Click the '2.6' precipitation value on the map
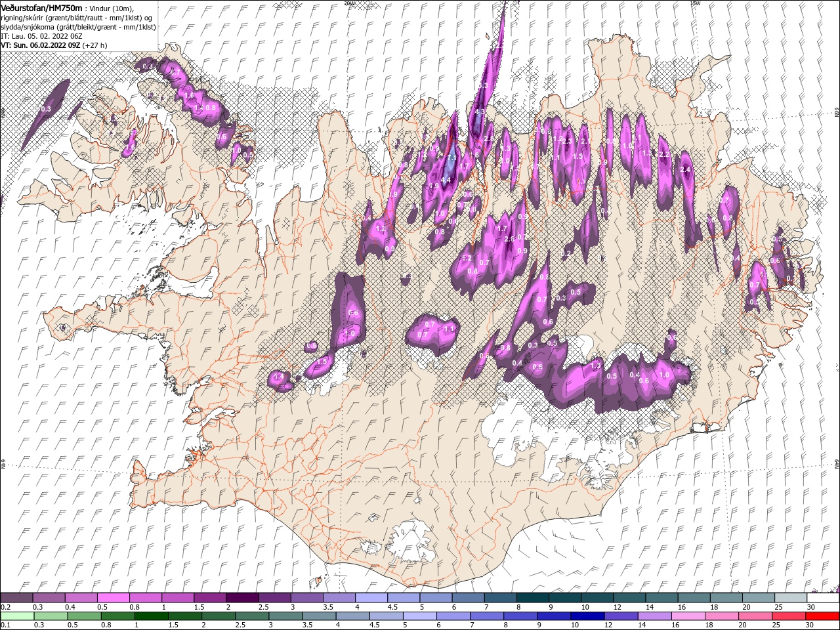The image size is (840, 630). tap(509, 239)
